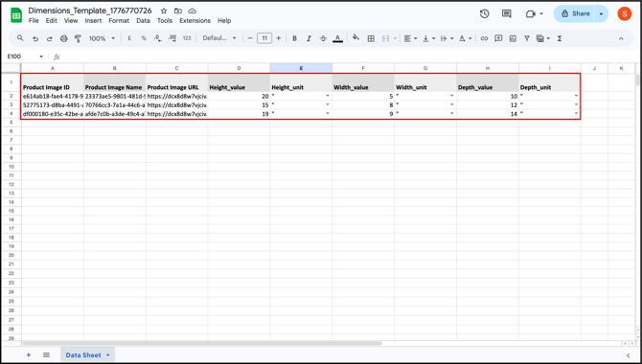Toggle italic formatting

click(309, 38)
